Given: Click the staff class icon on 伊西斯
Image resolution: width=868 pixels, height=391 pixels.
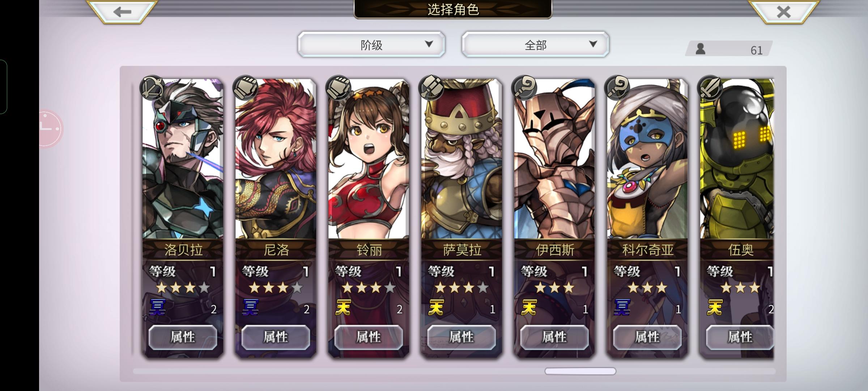Looking at the screenshot, I should click(x=524, y=88).
